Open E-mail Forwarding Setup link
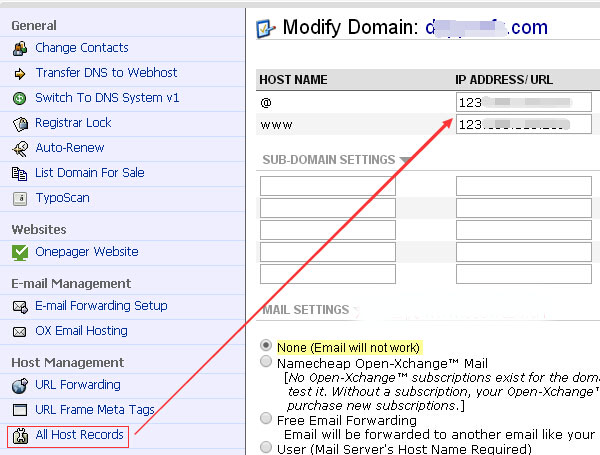Screen dimensions: 600x455 pyautogui.click(x=101, y=306)
